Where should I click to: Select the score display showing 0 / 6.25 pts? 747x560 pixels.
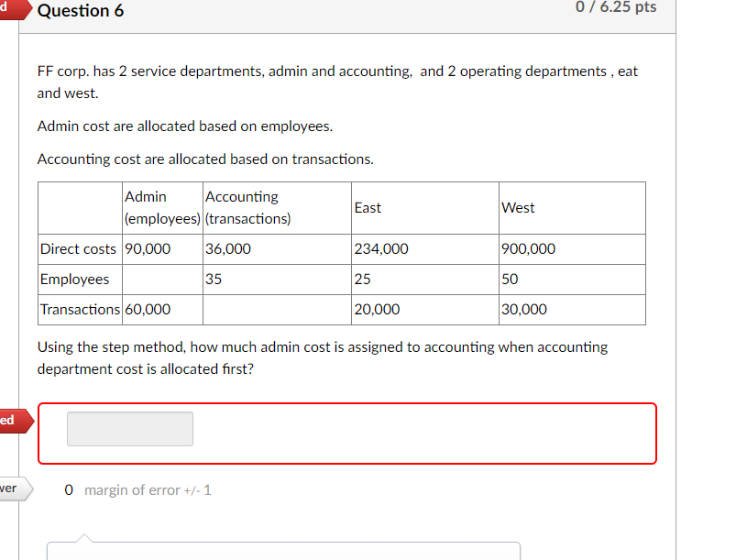pyautogui.click(x=616, y=8)
